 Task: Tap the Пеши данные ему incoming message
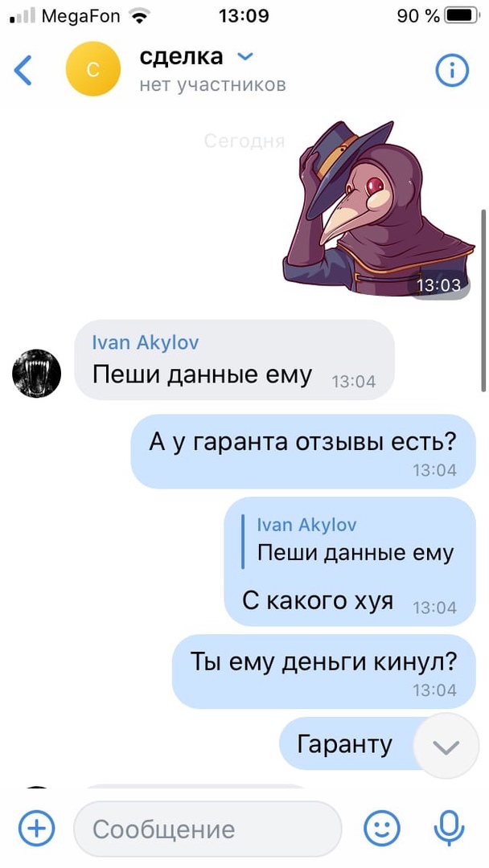point(234,360)
